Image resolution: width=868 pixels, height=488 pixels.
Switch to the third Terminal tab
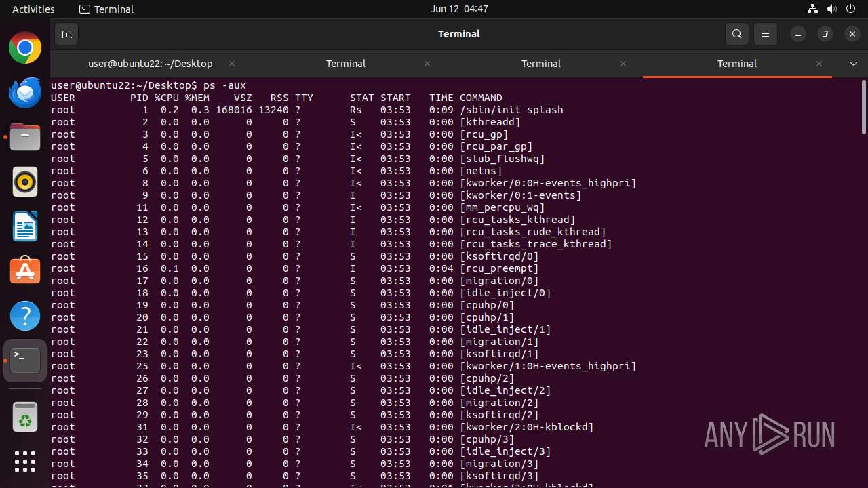tap(541, 64)
